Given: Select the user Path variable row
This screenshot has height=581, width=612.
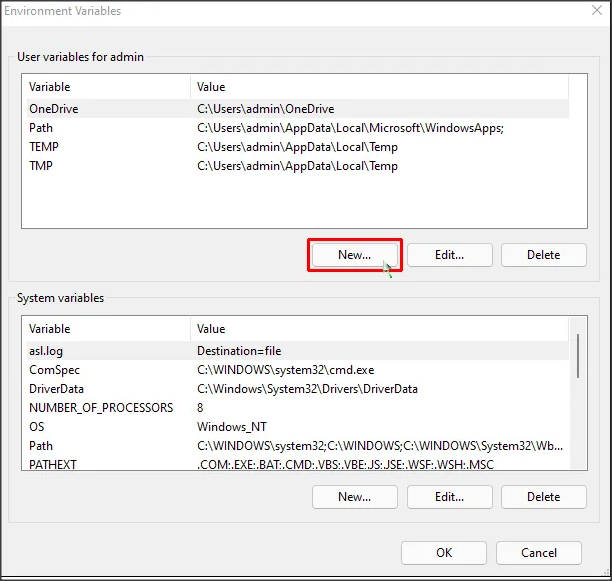Looking at the screenshot, I should 41,128.
